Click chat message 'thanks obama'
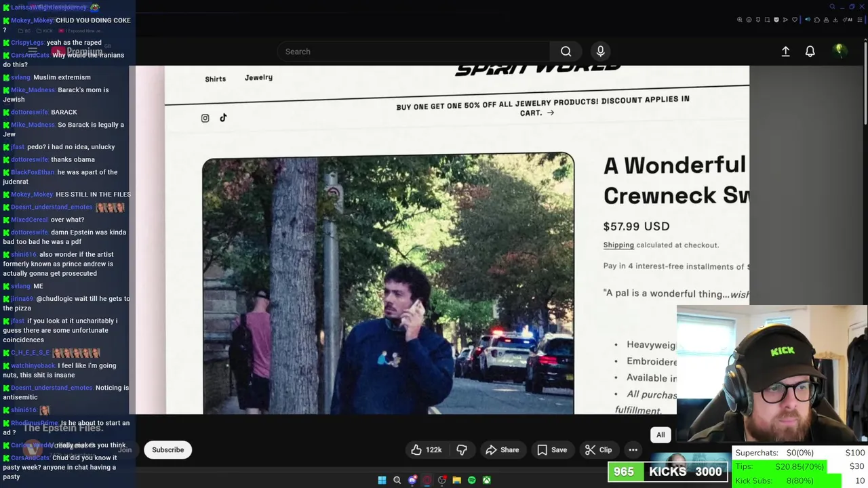This screenshot has height=488, width=868. [x=73, y=159]
